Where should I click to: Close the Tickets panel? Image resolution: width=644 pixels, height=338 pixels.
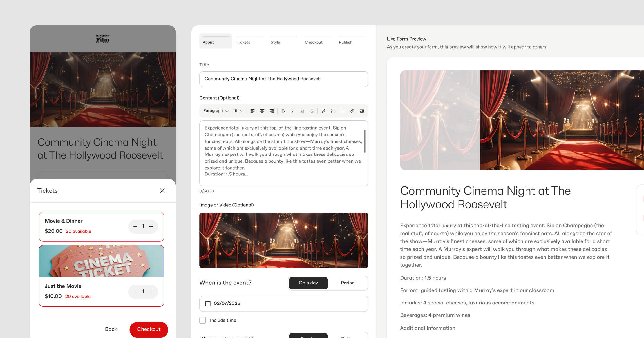(162, 191)
